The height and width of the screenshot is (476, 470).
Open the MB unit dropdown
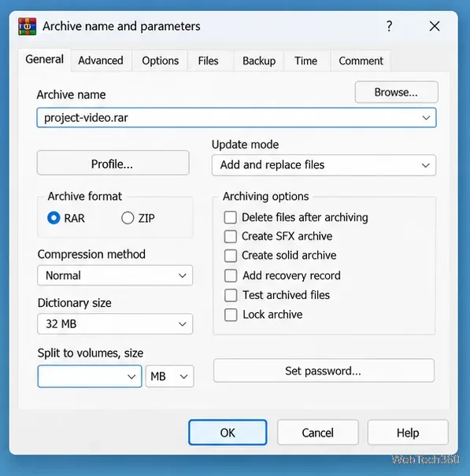pyautogui.click(x=169, y=376)
